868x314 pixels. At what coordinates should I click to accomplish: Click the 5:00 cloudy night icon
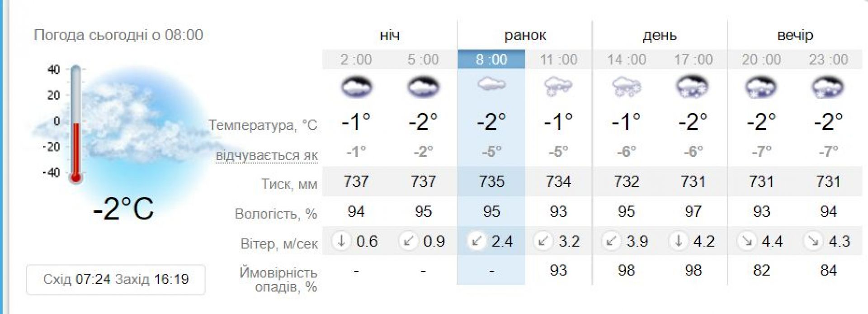pos(423,87)
